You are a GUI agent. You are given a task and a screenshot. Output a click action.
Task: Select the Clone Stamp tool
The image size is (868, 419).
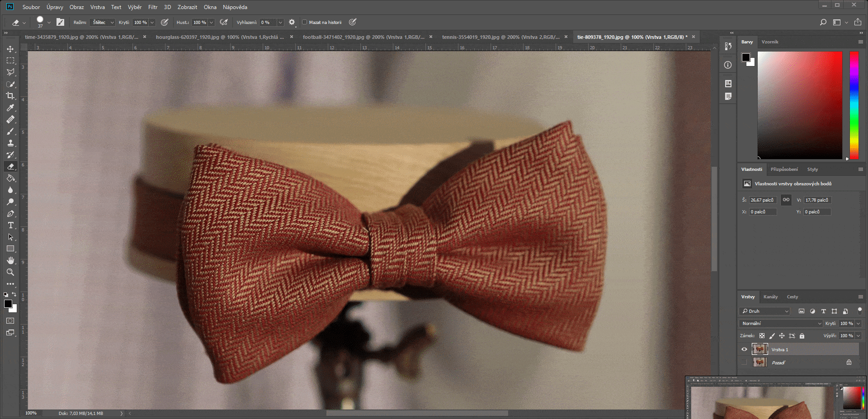pos(10,143)
